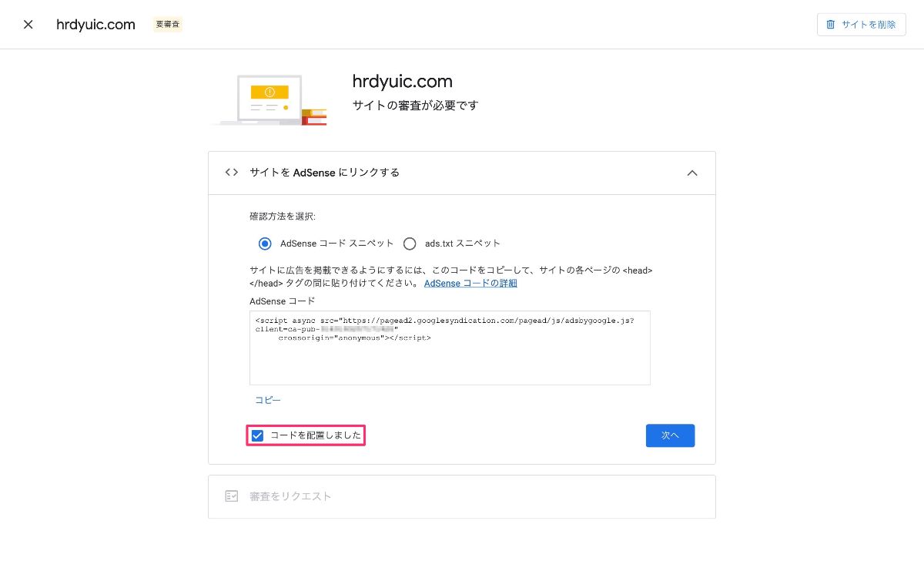Click the hrdyuic.com title in the top bar
This screenshot has height=578, width=924.
[95, 25]
